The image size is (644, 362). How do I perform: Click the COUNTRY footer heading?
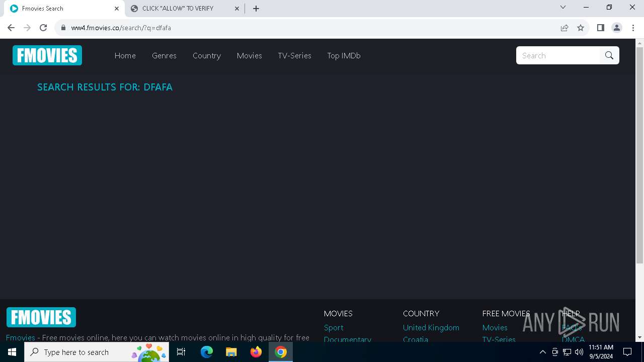(x=421, y=313)
